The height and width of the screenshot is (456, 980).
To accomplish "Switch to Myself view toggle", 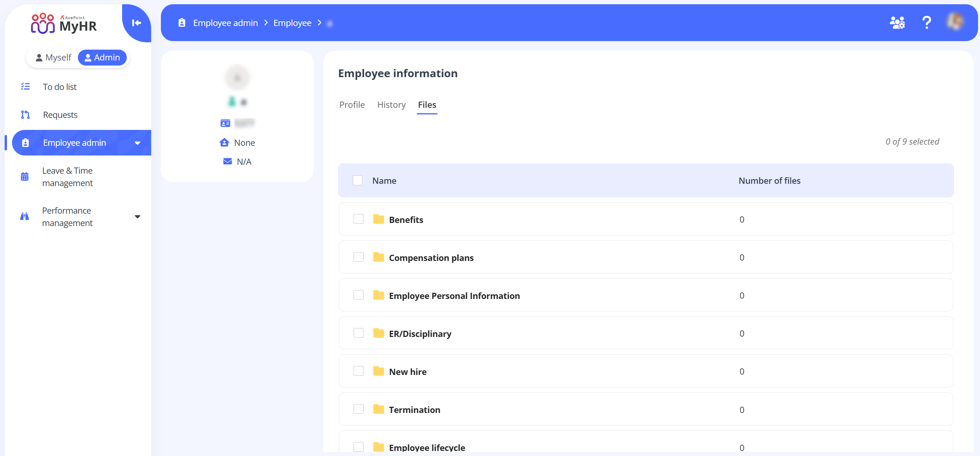I will click(53, 58).
